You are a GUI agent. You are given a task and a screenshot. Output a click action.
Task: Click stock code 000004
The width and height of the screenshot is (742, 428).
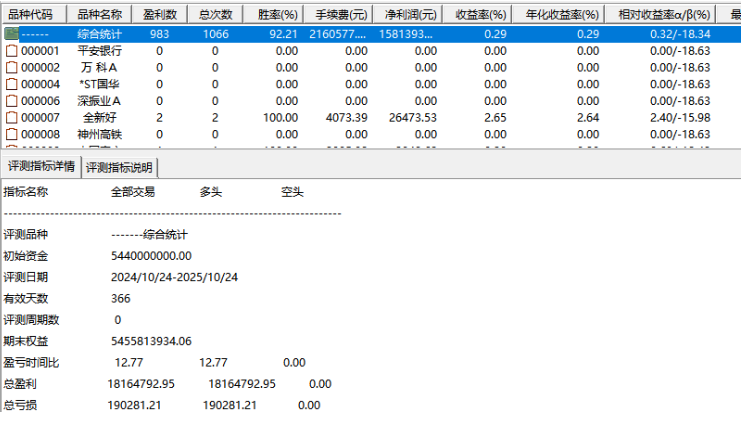40,84
